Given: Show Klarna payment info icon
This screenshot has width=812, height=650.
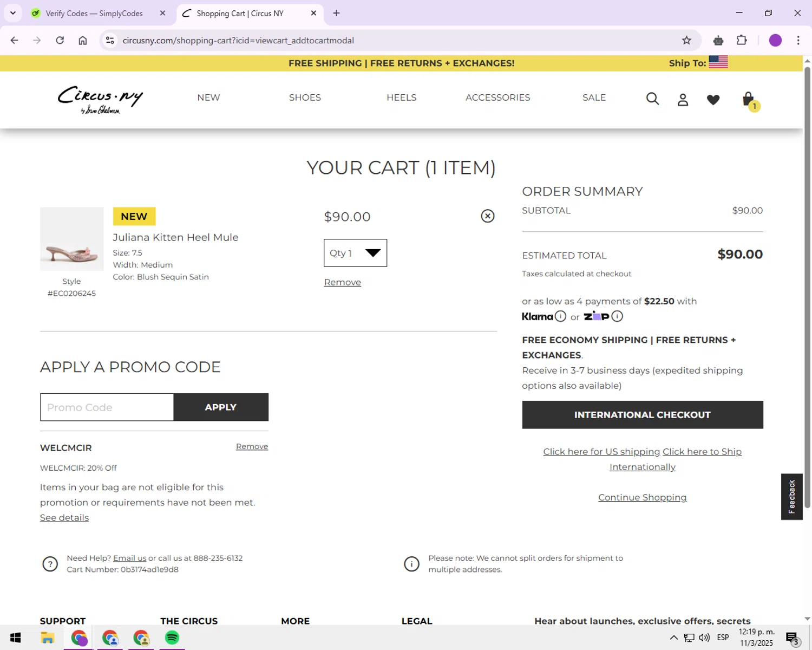Looking at the screenshot, I should tap(561, 316).
